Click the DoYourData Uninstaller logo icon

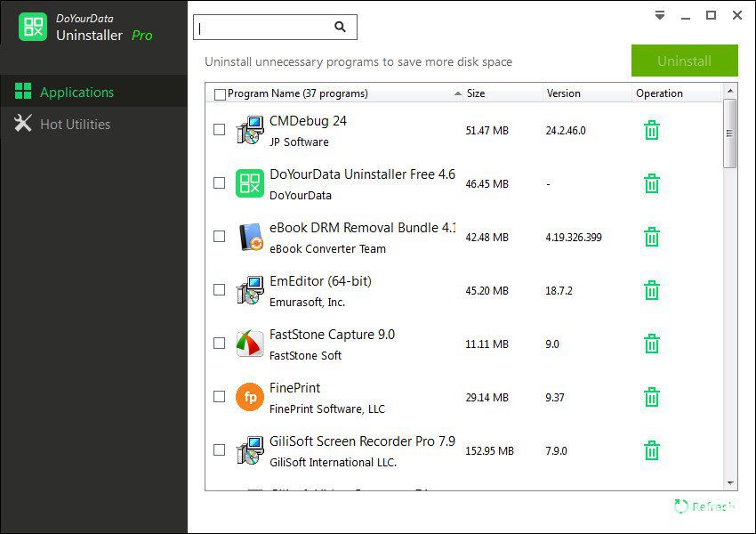click(33, 27)
